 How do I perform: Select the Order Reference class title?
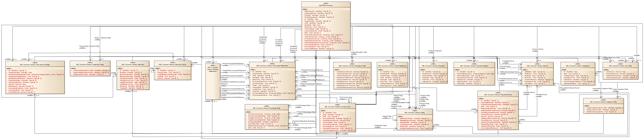pos(392,66)
